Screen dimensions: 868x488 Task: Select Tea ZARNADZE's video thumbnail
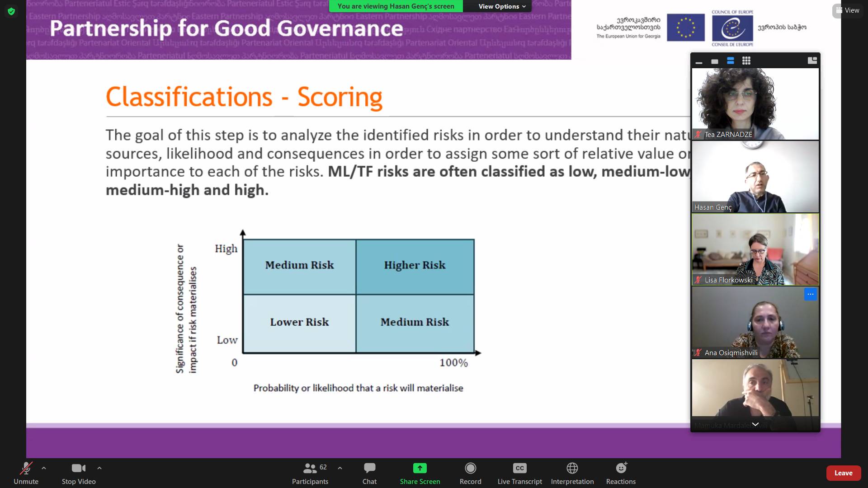(x=755, y=104)
